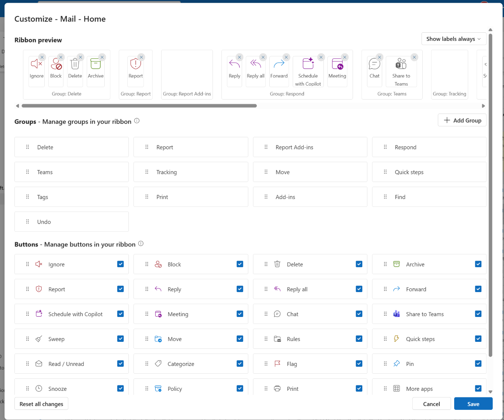Screen dimensions: 504x420
Task: Remove Reply button from ribbon preview
Action: (x=239, y=57)
